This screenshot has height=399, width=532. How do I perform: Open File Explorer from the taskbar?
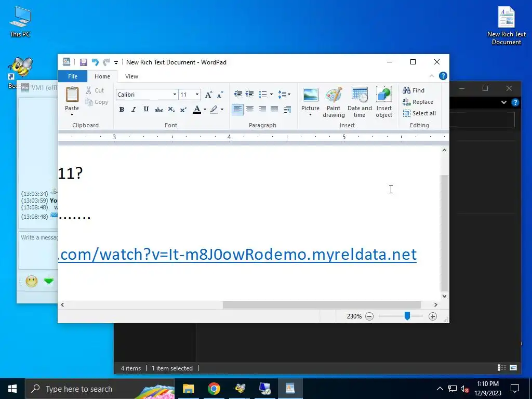point(188,389)
